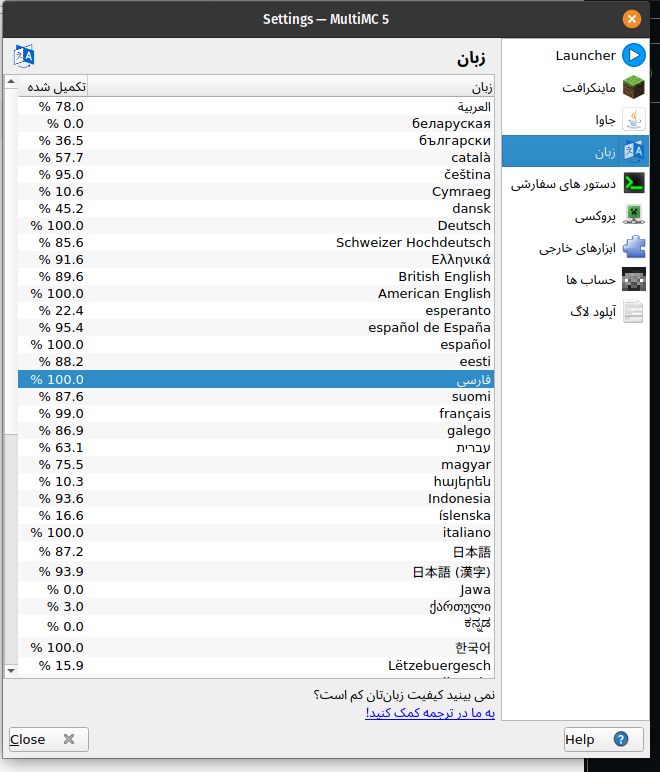Select the dansk language row
The image size is (660, 772).
pos(256,208)
